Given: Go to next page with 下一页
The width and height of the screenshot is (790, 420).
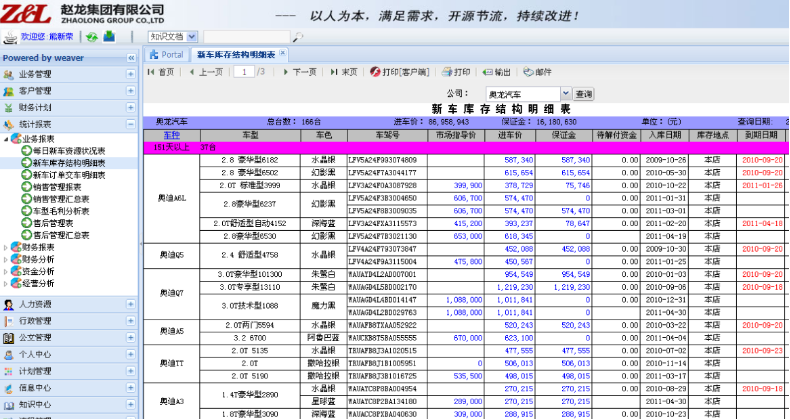Looking at the screenshot, I should pyautogui.click(x=300, y=73).
